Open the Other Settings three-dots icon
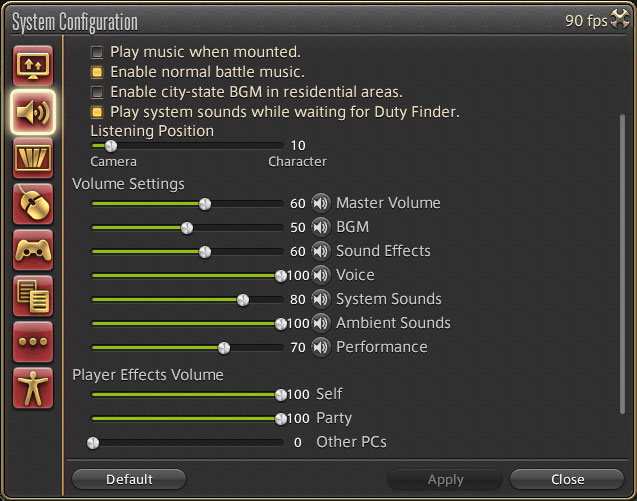Viewport: 637px width, 501px height. (33, 342)
